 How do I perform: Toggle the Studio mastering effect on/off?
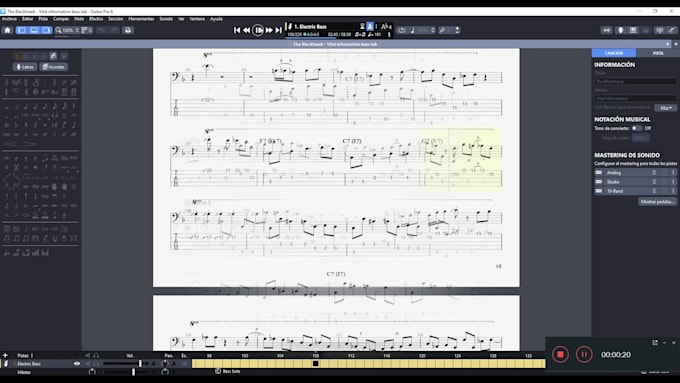tap(599, 182)
